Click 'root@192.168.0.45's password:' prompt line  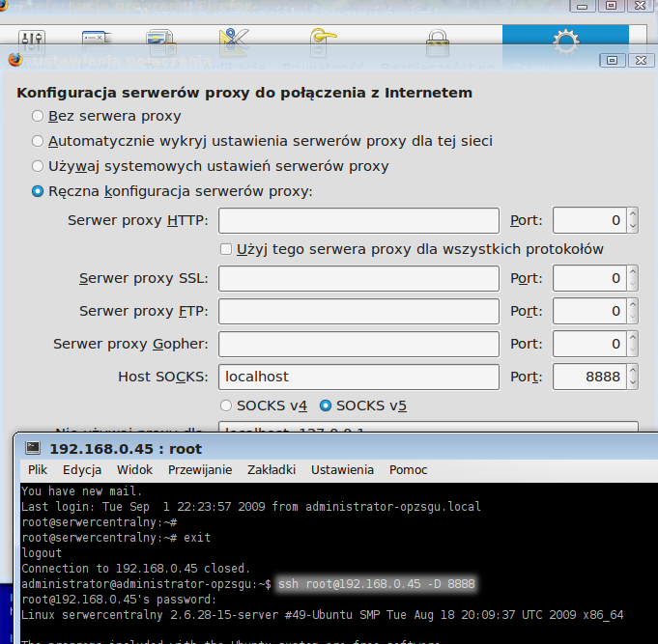[x=119, y=600]
